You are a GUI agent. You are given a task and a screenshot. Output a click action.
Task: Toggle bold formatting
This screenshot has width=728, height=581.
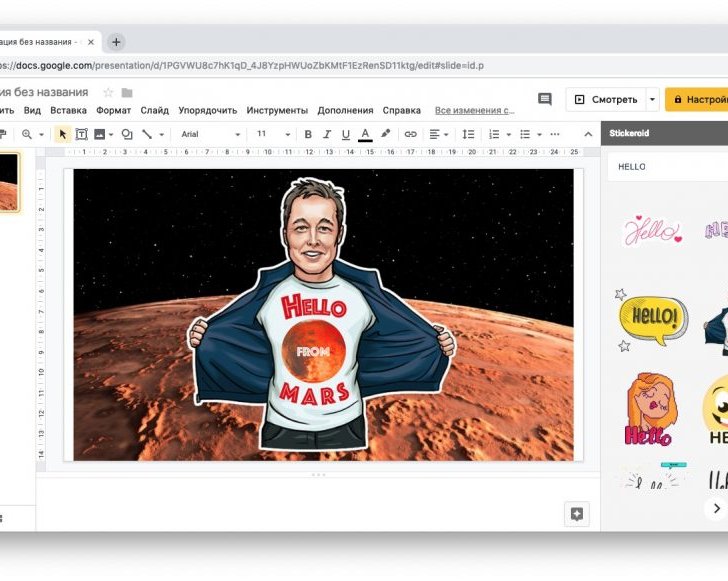click(308, 134)
